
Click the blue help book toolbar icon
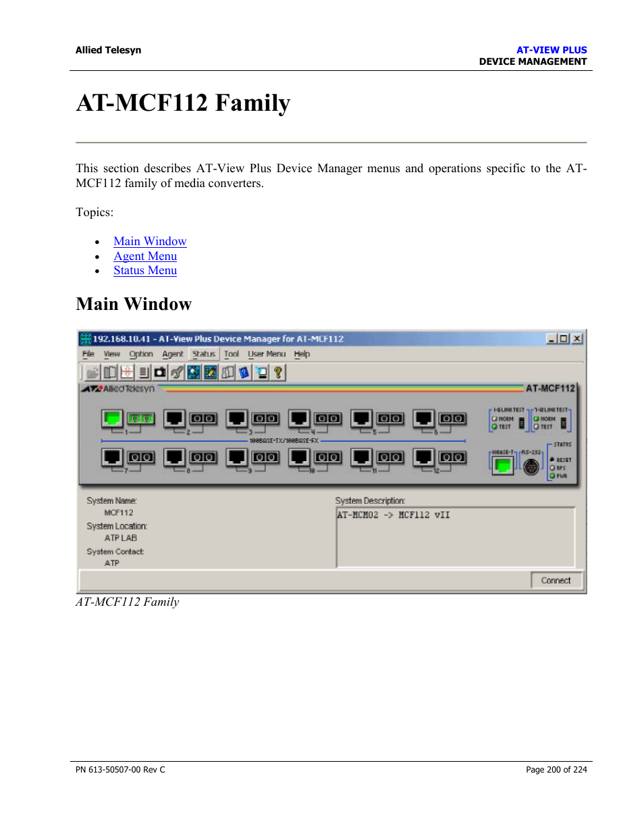click(x=244, y=372)
